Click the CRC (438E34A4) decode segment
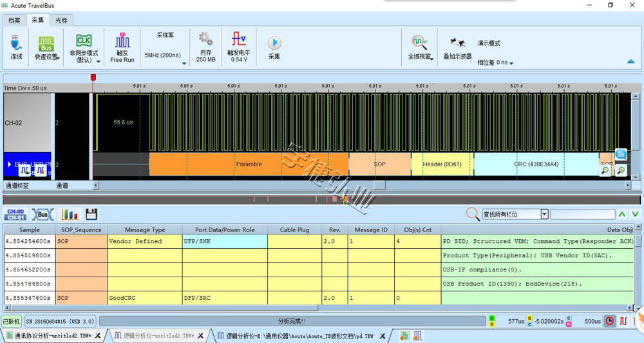This screenshot has width=644, height=343. point(536,164)
